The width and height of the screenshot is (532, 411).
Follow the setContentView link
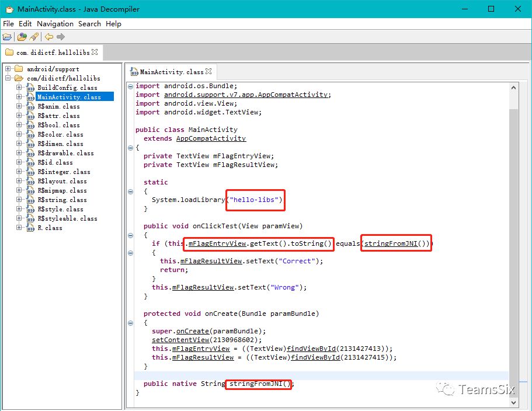tap(180, 340)
